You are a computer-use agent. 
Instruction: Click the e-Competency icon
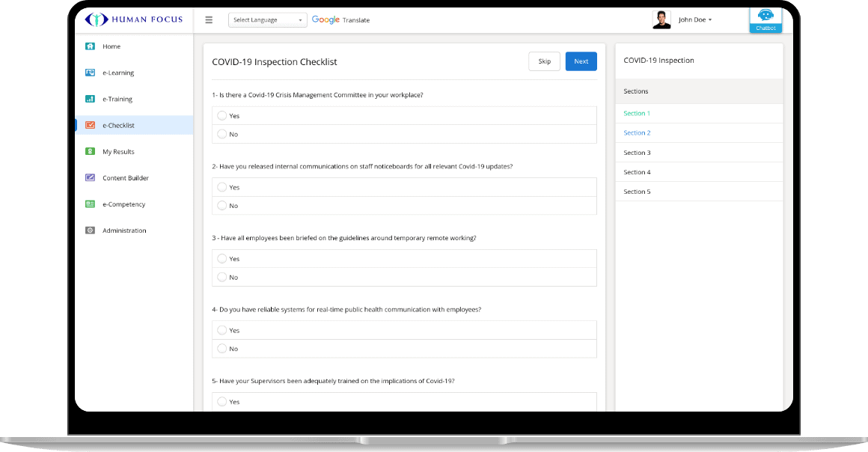90,204
